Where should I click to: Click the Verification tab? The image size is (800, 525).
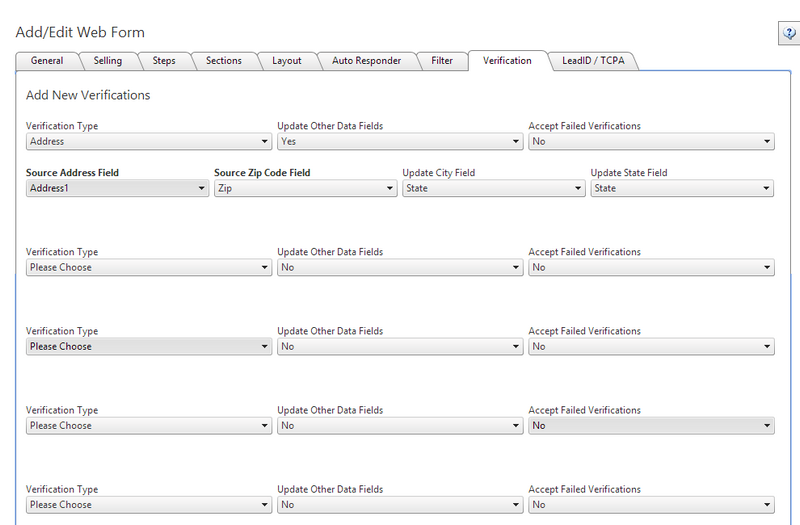point(507,61)
